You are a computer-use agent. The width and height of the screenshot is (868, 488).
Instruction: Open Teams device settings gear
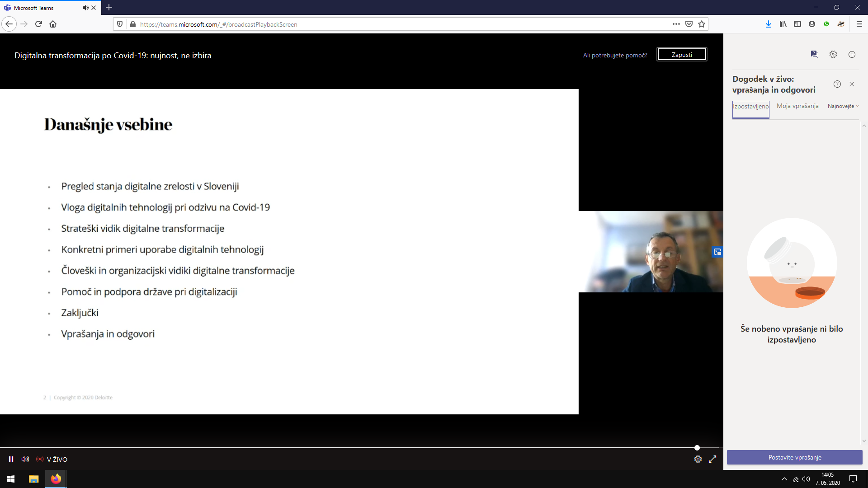[x=833, y=54]
